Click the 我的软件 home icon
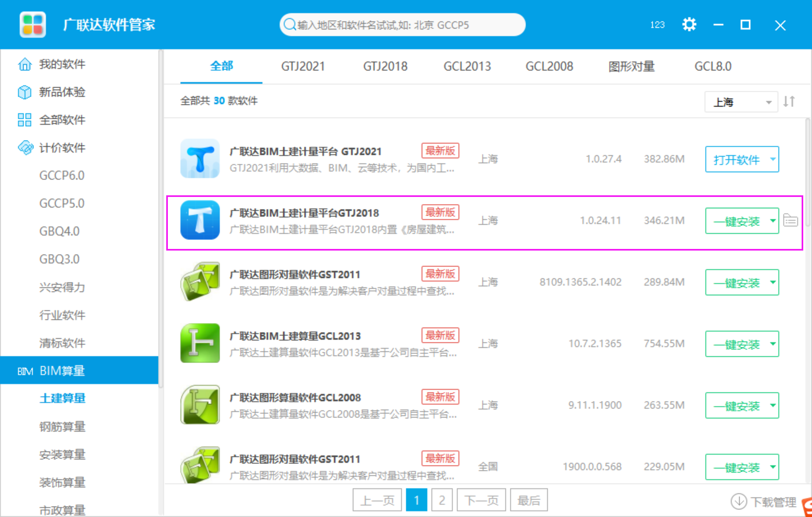This screenshot has width=812, height=517. (x=25, y=65)
